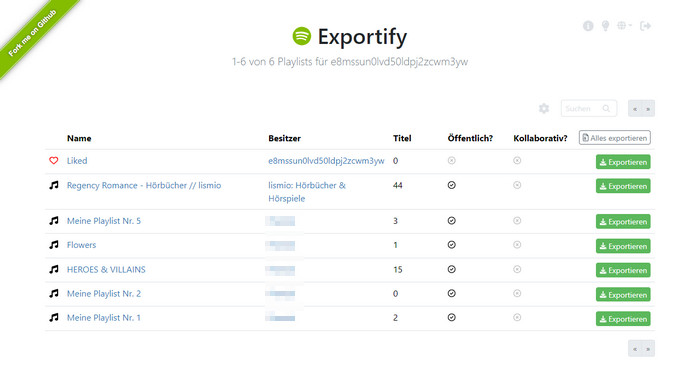
Task: Click the Kollaborativ icon for Meine Playlist Nr. 5
Action: pyautogui.click(x=517, y=221)
